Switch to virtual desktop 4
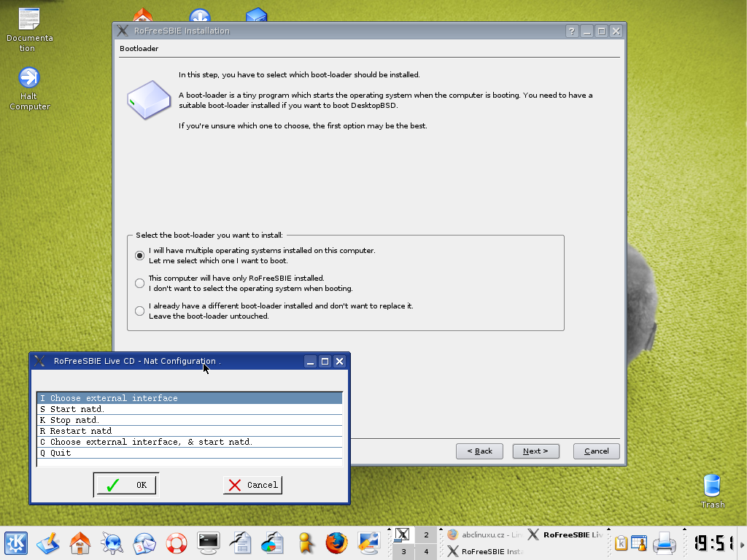This screenshot has width=747, height=560. pyautogui.click(x=426, y=551)
